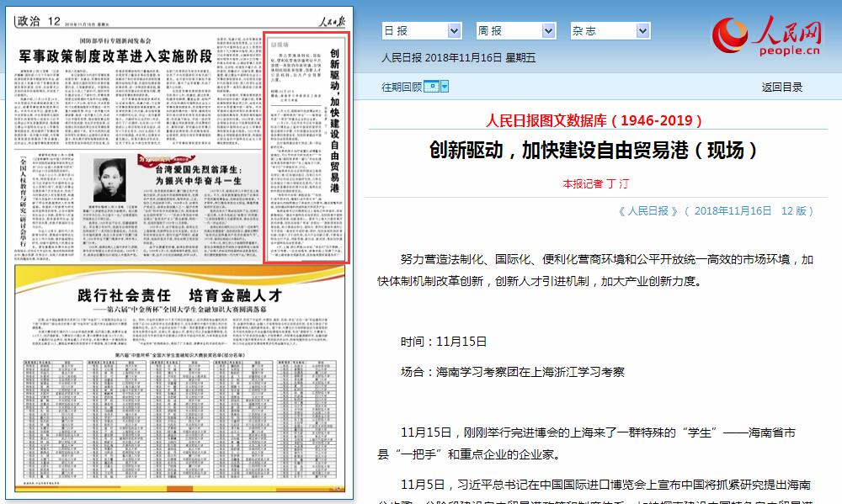Image resolution: width=842 pixels, height=504 pixels.
Task: Click the intro paragraph starting 努力营造法制化
Action: pos(595,271)
